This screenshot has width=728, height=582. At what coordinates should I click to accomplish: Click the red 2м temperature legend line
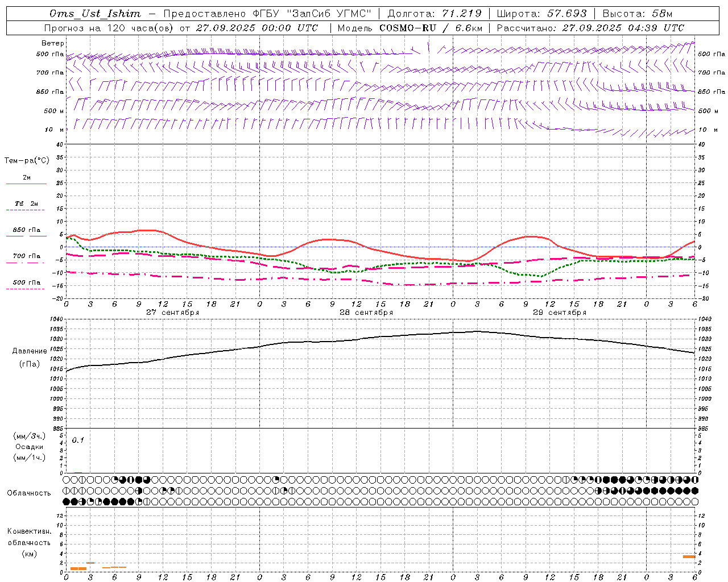coord(26,184)
